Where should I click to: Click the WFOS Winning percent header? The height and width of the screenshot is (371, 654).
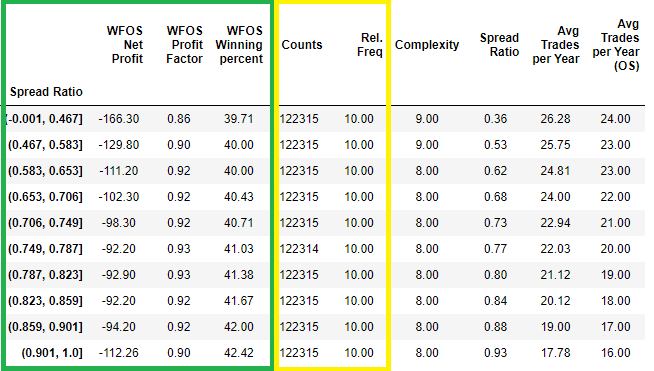pyautogui.click(x=239, y=45)
